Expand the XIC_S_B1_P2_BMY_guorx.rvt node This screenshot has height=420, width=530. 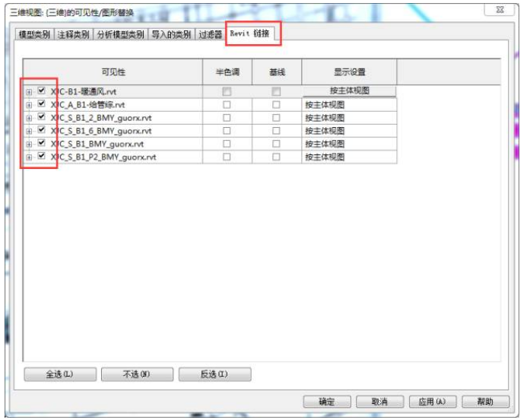click(30, 157)
